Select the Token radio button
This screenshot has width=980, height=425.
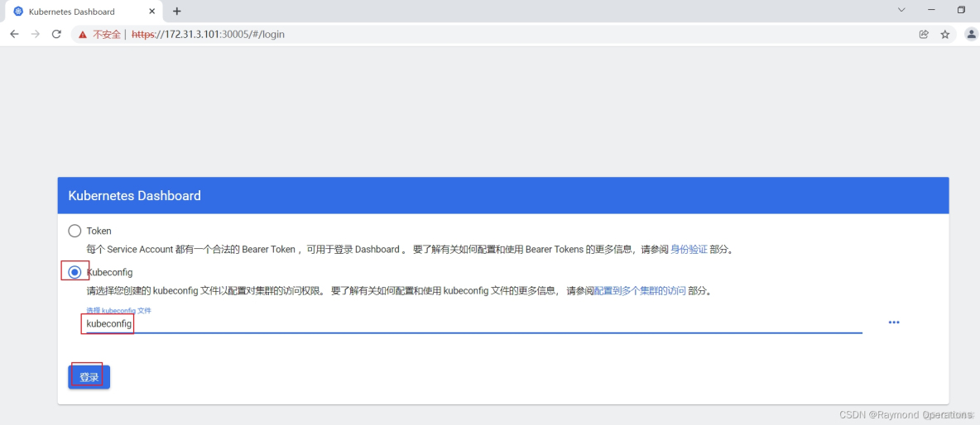click(x=74, y=231)
